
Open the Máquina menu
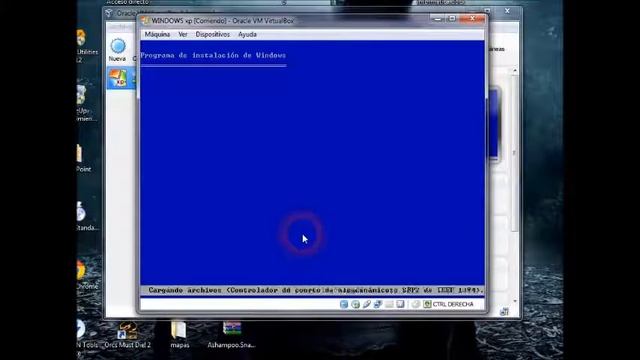[157, 34]
